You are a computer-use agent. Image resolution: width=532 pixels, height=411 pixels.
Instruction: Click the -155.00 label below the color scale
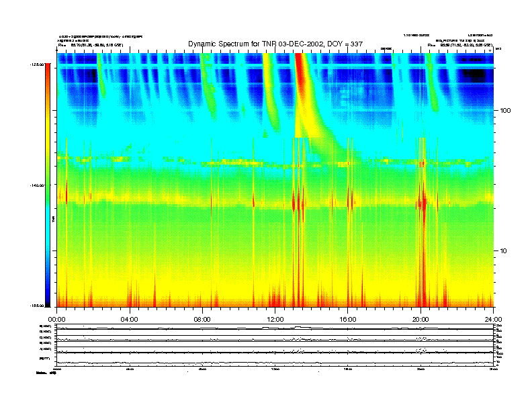point(37,306)
